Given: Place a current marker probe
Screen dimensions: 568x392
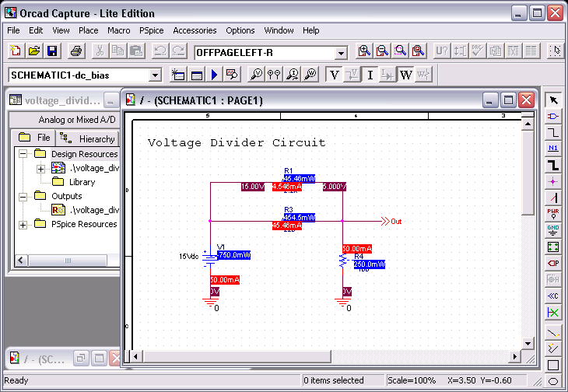Looking at the screenshot, I should [x=293, y=75].
